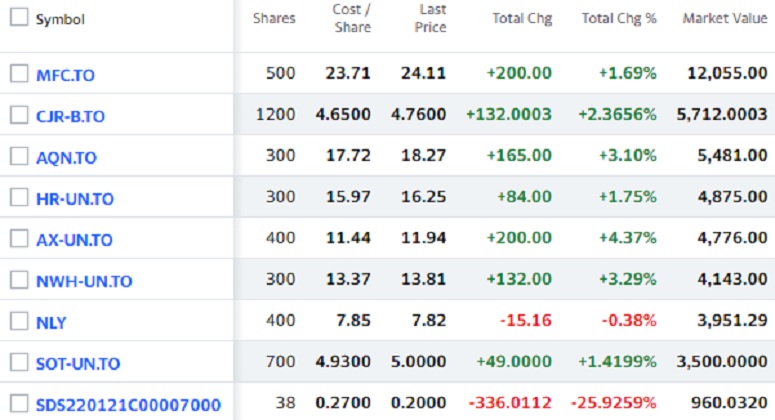Sort by the Market Value header

point(725,18)
